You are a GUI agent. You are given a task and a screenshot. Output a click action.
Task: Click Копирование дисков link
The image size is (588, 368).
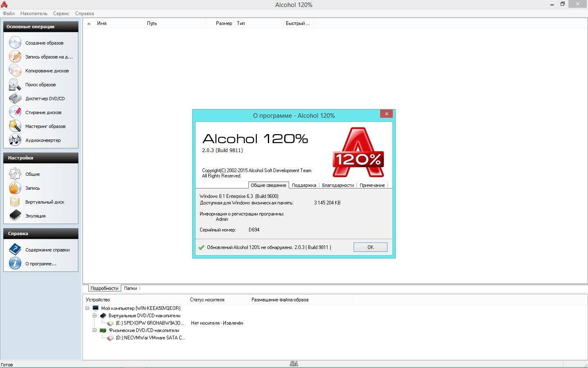47,71
